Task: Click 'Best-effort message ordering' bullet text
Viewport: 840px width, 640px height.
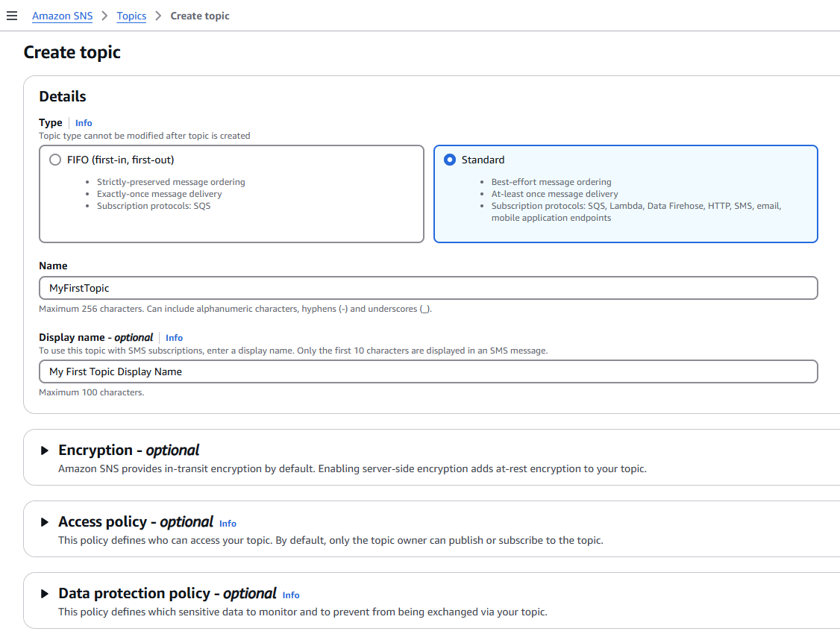Action: tap(551, 182)
